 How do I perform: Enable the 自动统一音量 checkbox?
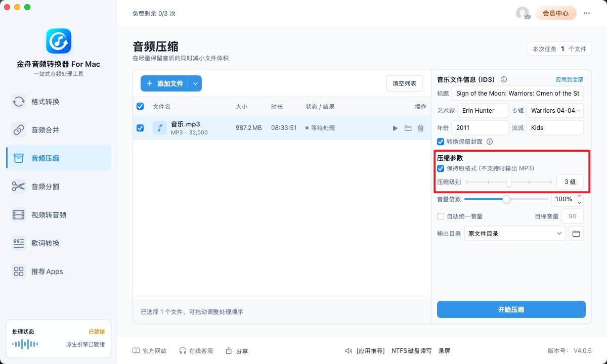pyautogui.click(x=441, y=216)
